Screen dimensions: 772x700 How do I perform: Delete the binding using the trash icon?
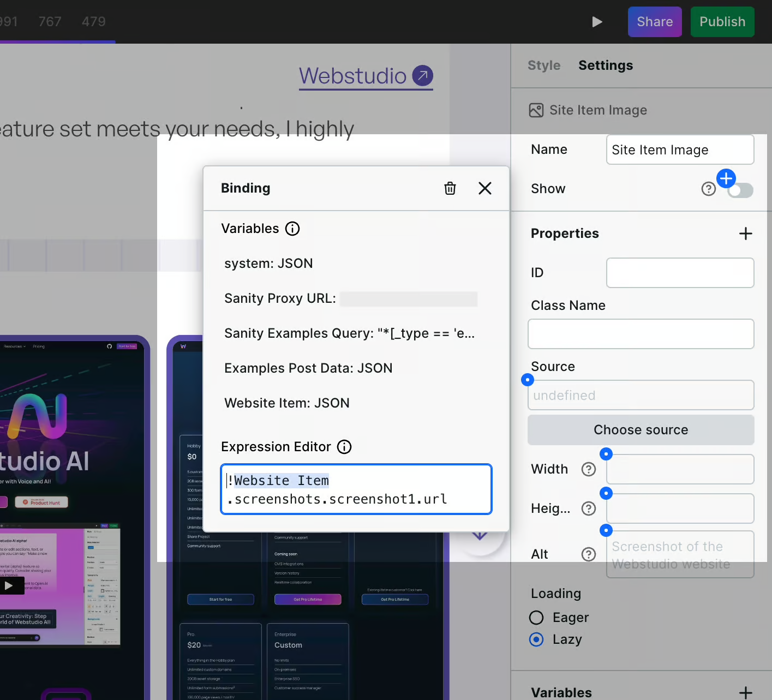click(x=450, y=188)
